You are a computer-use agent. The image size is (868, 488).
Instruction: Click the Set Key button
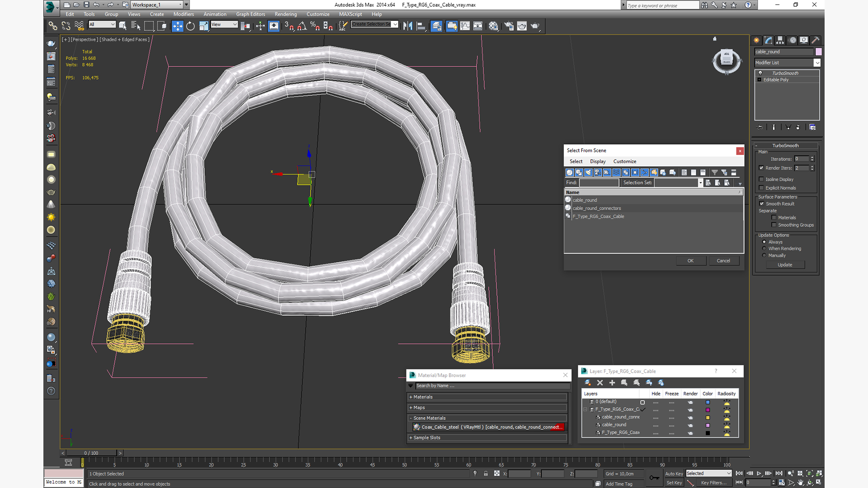[674, 483]
